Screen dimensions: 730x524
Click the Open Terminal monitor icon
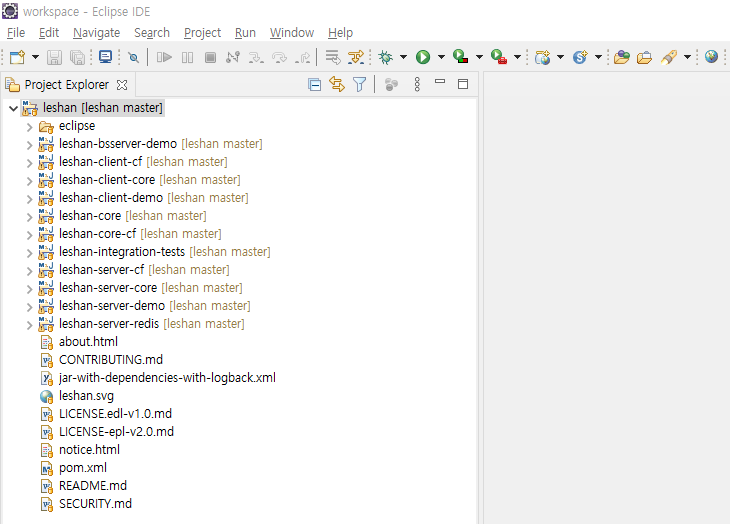coord(106,57)
